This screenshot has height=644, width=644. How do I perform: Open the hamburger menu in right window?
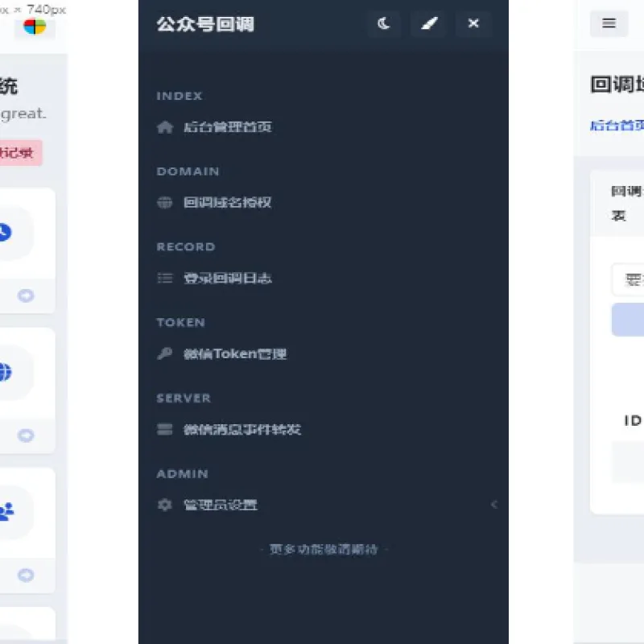coord(609,23)
